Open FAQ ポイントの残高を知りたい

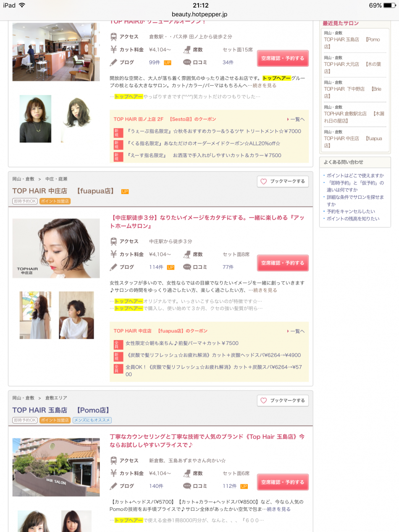(353, 219)
